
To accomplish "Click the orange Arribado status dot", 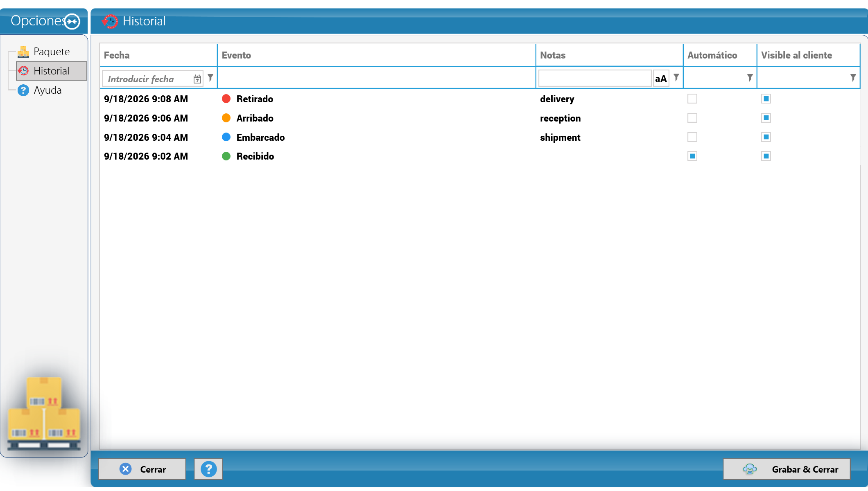I will (x=226, y=118).
